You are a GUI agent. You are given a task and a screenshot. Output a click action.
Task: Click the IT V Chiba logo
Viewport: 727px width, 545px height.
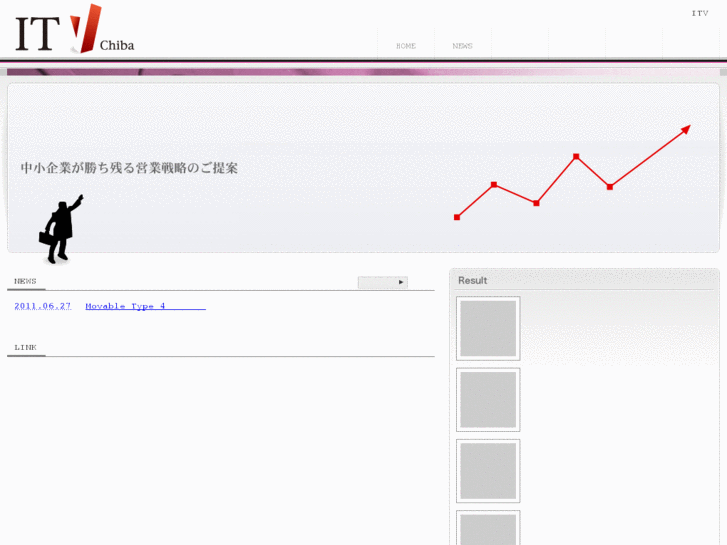coord(75,29)
